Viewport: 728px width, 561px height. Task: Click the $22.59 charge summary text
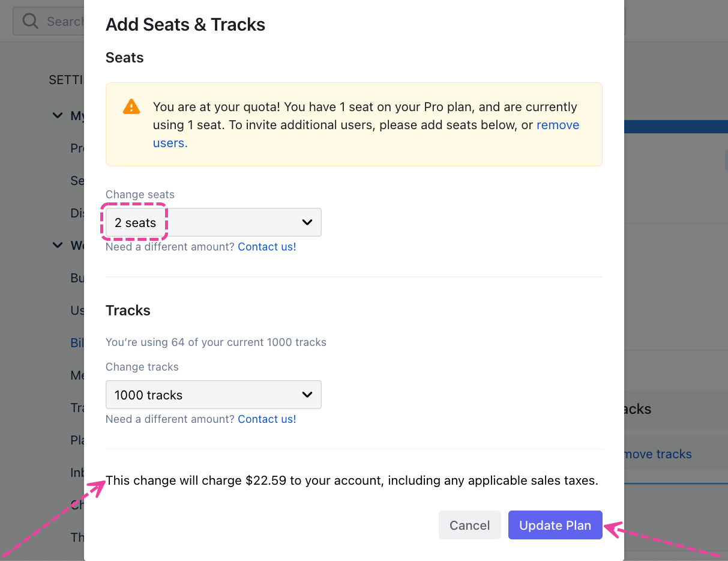352,481
